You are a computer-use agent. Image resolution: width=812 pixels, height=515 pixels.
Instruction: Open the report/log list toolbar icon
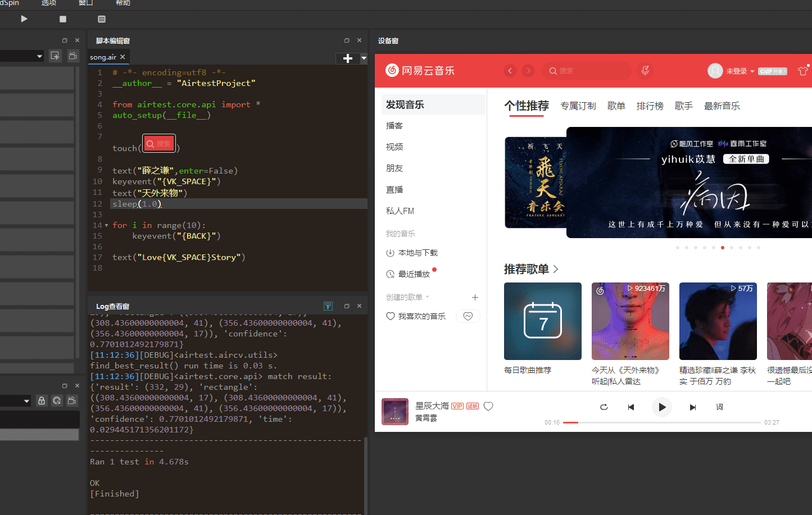(x=102, y=19)
